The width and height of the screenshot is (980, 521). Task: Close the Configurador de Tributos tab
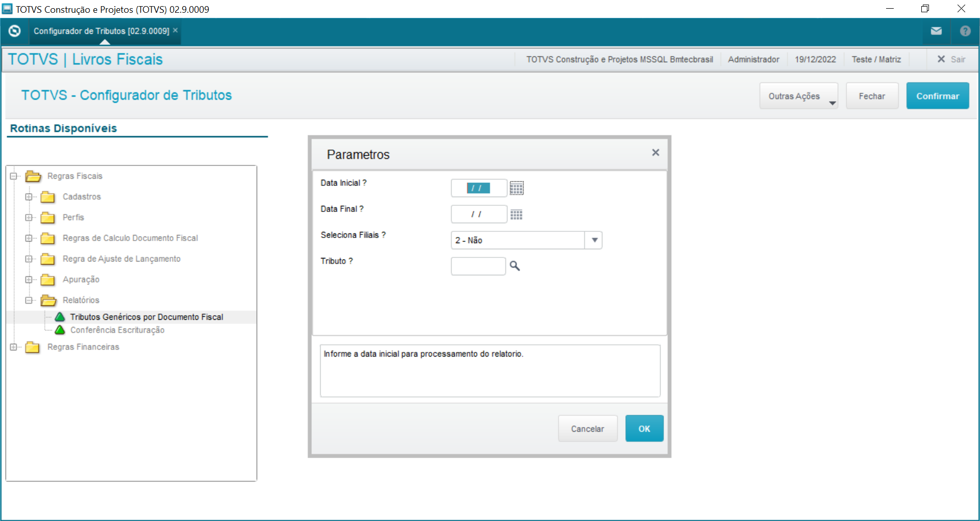coord(175,31)
